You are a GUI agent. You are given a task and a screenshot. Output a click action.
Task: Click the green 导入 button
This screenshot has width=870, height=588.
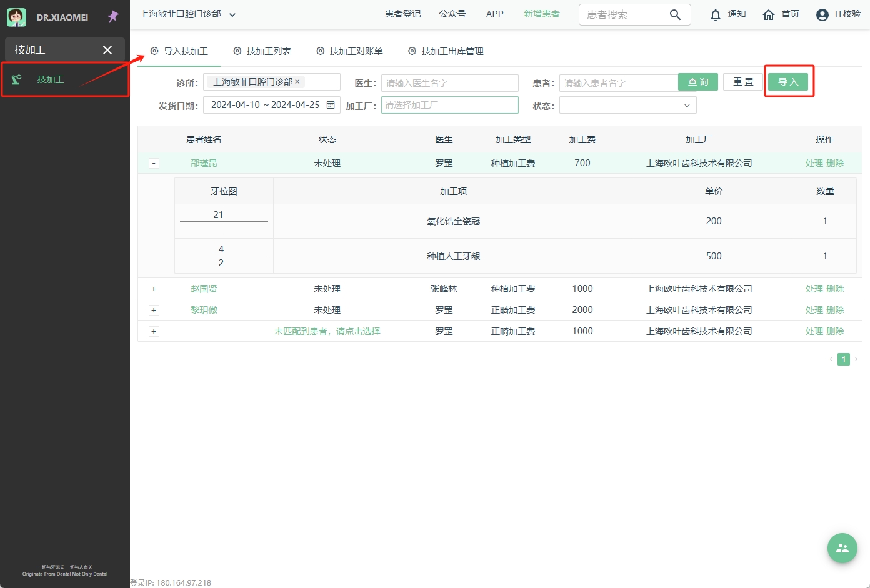tap(787, 82)
